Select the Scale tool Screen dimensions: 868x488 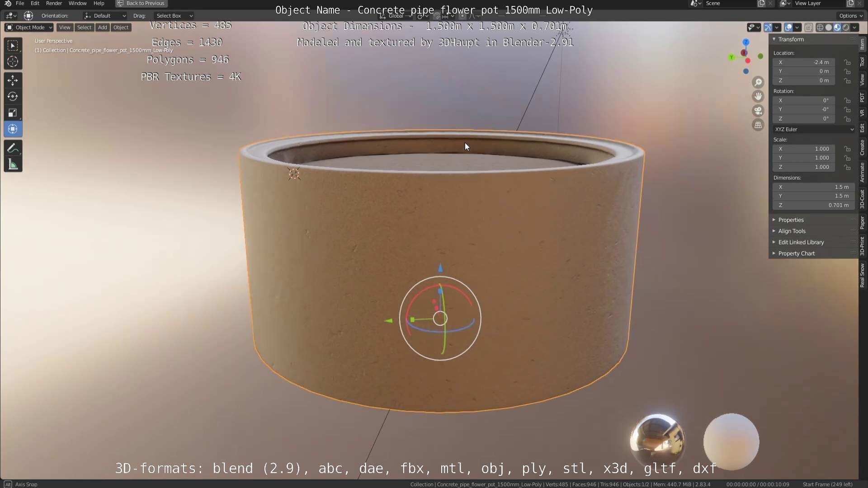pyautogui.click(x=13, y=113)
